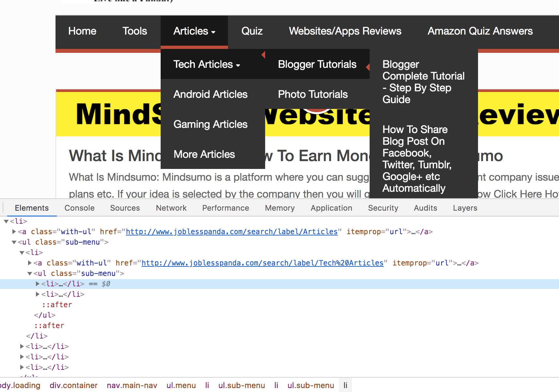The width and height of the screenshot is (559, 392).
Task: Open the search/label/Articles URL in DOM tree
Action: tap(232, 232)
